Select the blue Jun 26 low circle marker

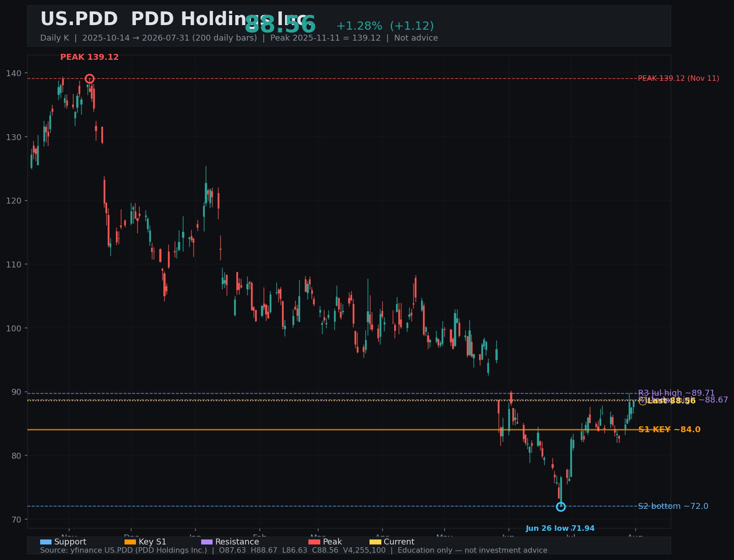(561, 507)
